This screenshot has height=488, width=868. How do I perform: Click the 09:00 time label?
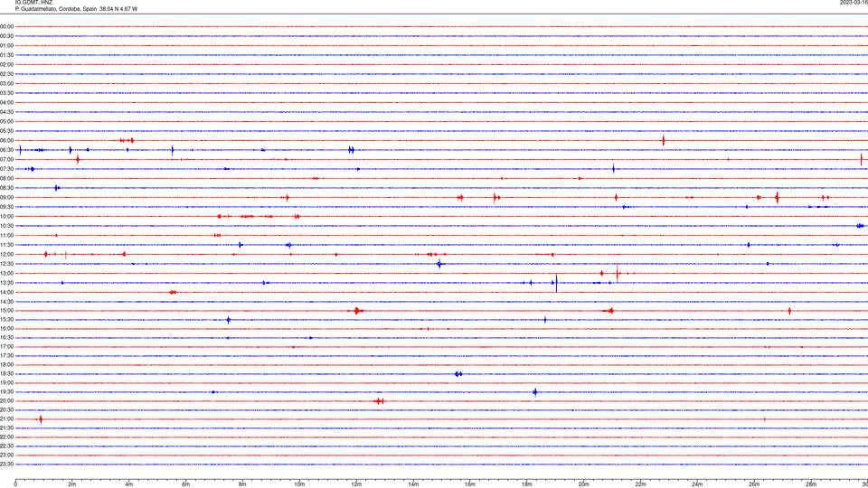click(6, 198)
